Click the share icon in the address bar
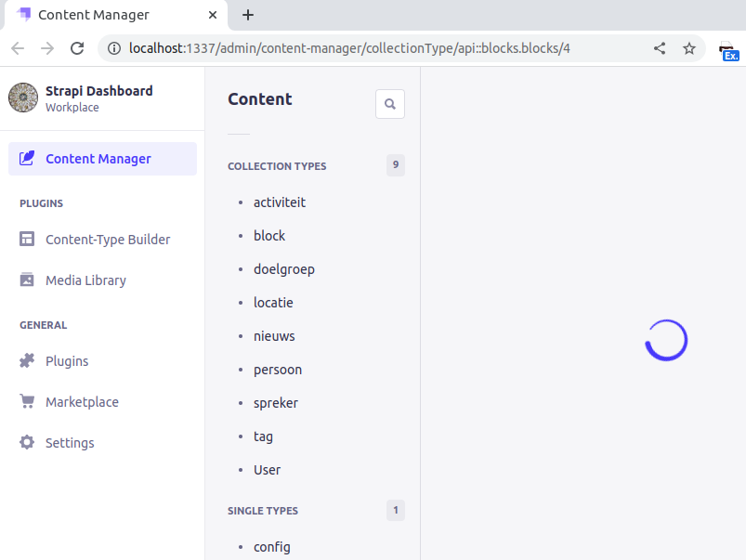Viewport: 746px width, 560px height. [x=660, y=47]
